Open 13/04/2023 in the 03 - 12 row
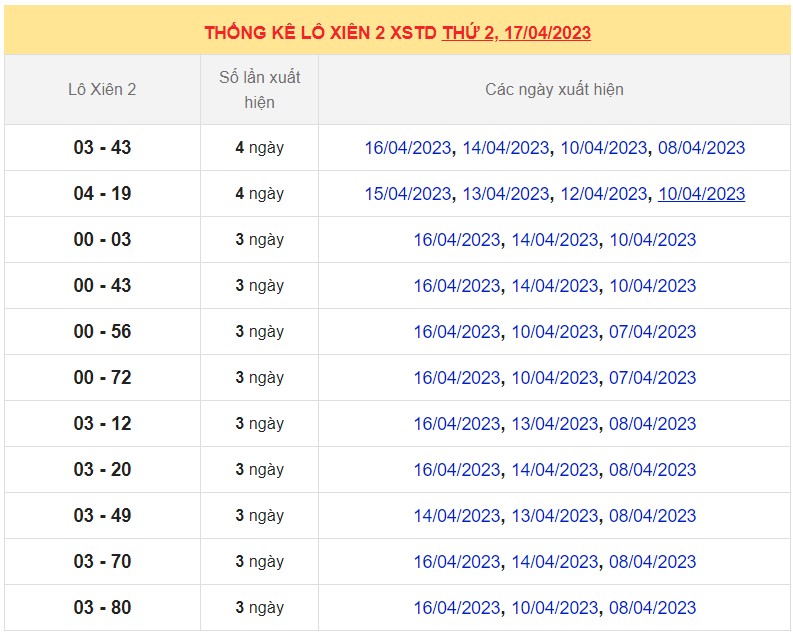 click(554, 424)
